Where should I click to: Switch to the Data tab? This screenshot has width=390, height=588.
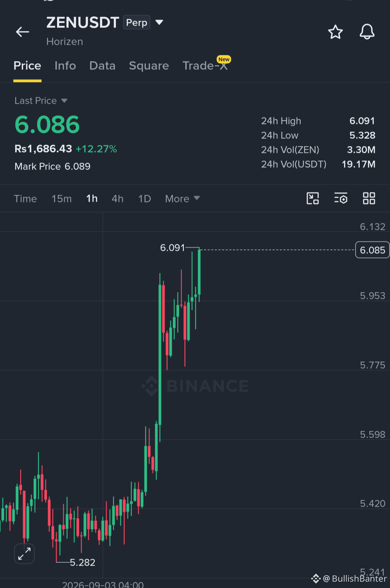pos(103,66)
